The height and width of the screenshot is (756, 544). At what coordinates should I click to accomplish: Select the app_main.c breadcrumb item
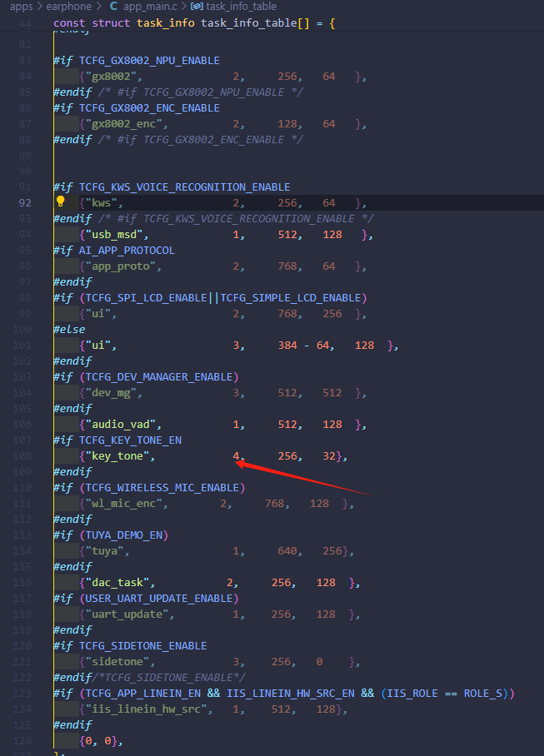coord(150,7)
